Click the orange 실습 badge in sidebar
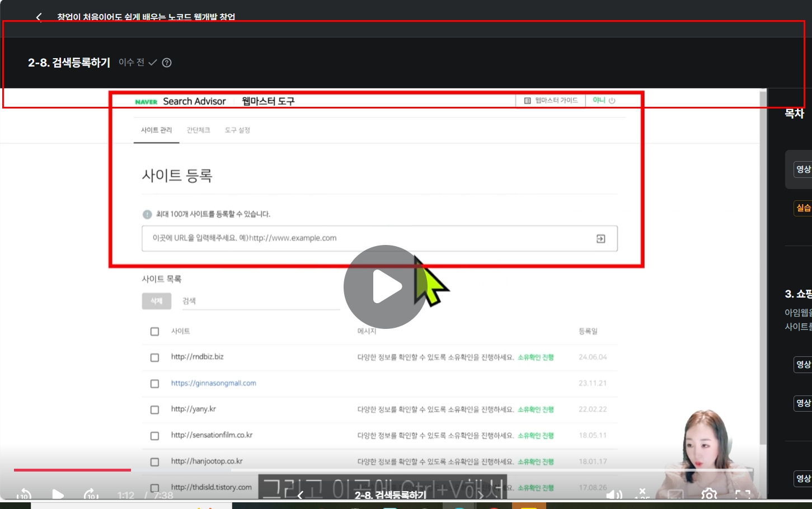This screenshot has height=509, width=812. coord(803,208)
